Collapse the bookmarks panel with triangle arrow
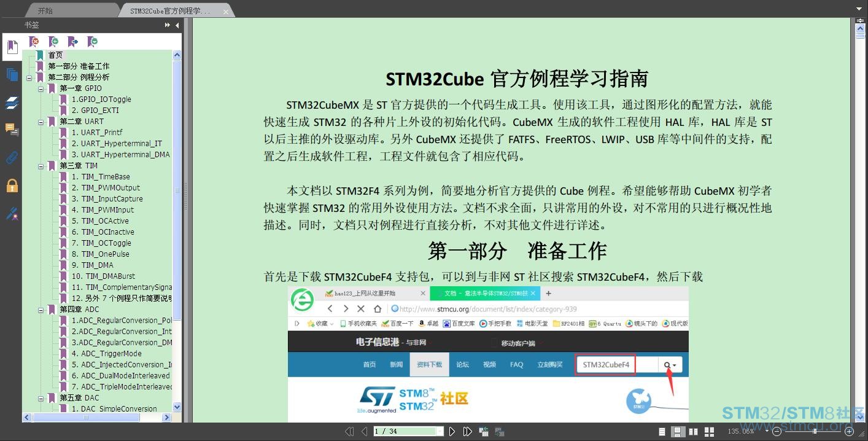This screenshot has width=868, height=441. click(x=177, y=25)
